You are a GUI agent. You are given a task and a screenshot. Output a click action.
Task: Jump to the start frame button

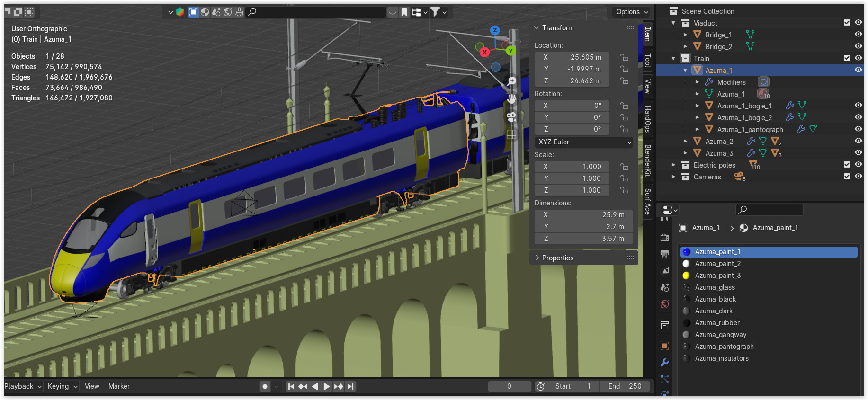(x=291, y=386)
